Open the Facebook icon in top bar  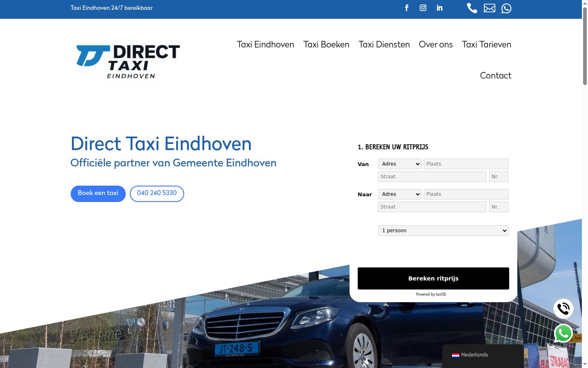pos(407,8)
